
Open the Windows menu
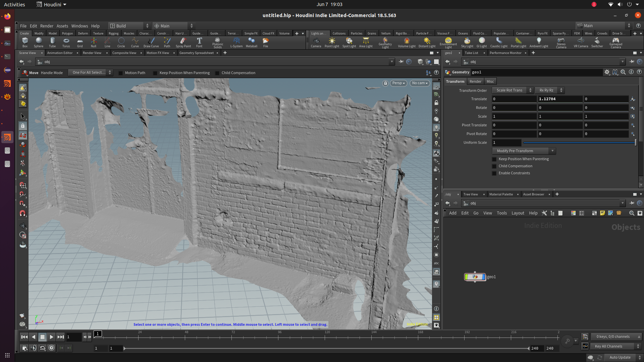click(79, 26)
